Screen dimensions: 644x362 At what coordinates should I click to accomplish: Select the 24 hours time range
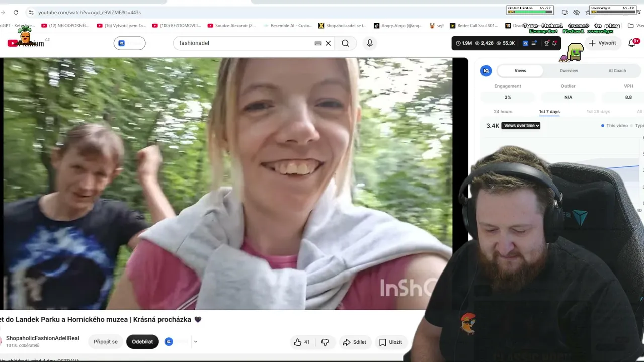pos(503,112)
